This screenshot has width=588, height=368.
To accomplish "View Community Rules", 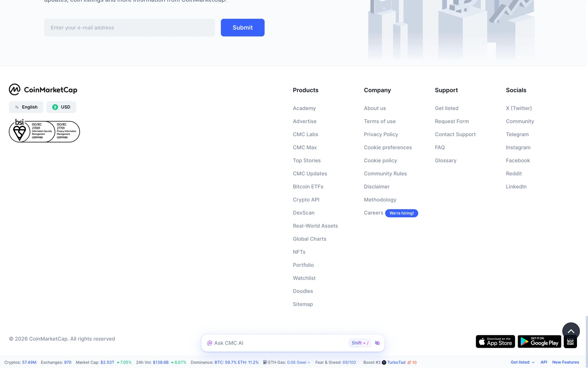I will (385, 174).
